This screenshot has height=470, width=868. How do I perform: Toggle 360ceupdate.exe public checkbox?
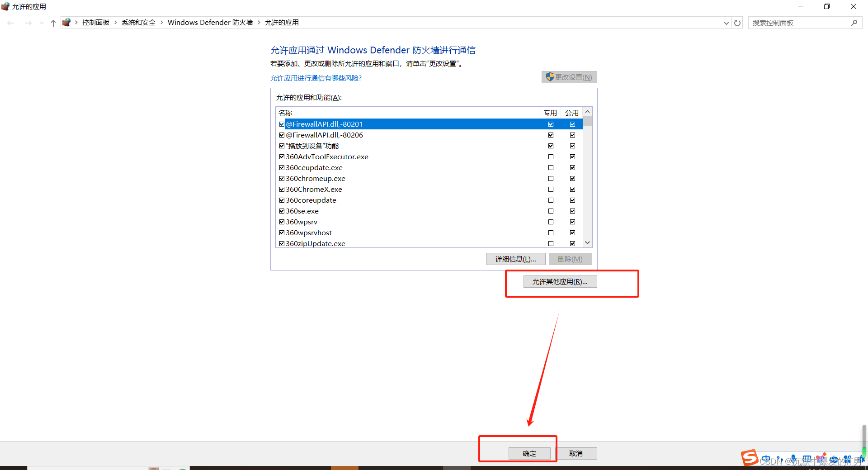click(x=572, y=168)
